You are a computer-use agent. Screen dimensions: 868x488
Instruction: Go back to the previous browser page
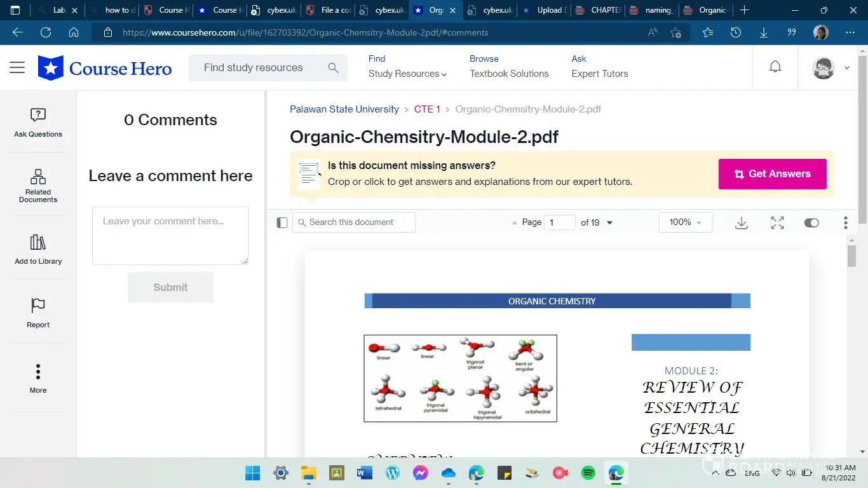(18, 32)
